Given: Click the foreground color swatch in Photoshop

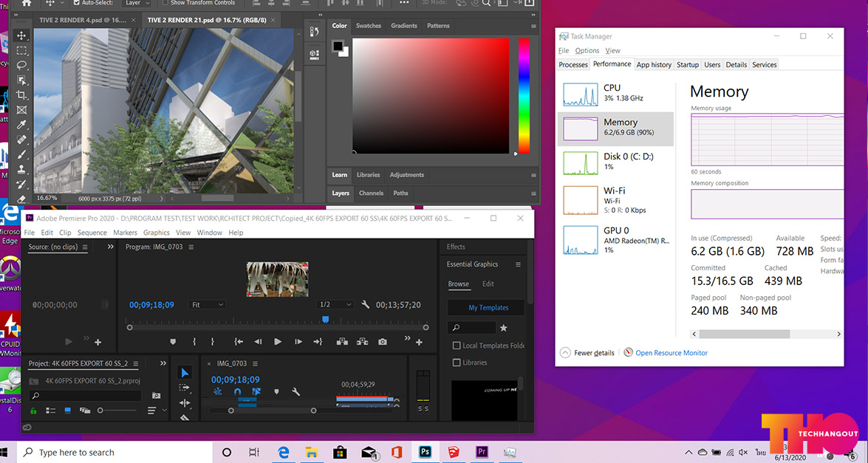Looking at the screenshot, I should coord(337,46).
